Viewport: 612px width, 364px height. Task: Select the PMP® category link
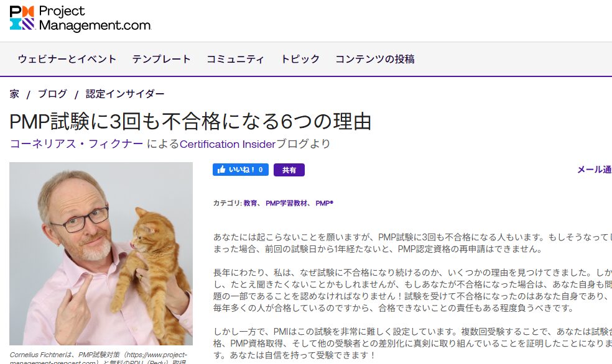(x=324, y=203)
